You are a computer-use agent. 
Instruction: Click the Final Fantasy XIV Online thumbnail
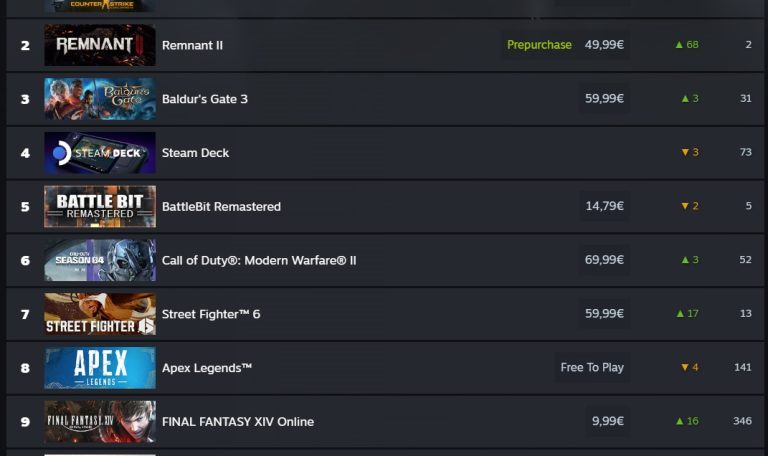(x=100, y=421)
